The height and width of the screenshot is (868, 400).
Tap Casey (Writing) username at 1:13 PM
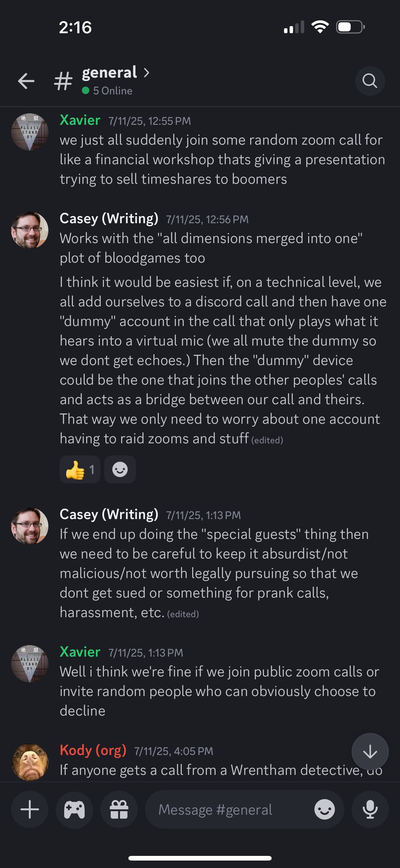click(x=109, y=514)
